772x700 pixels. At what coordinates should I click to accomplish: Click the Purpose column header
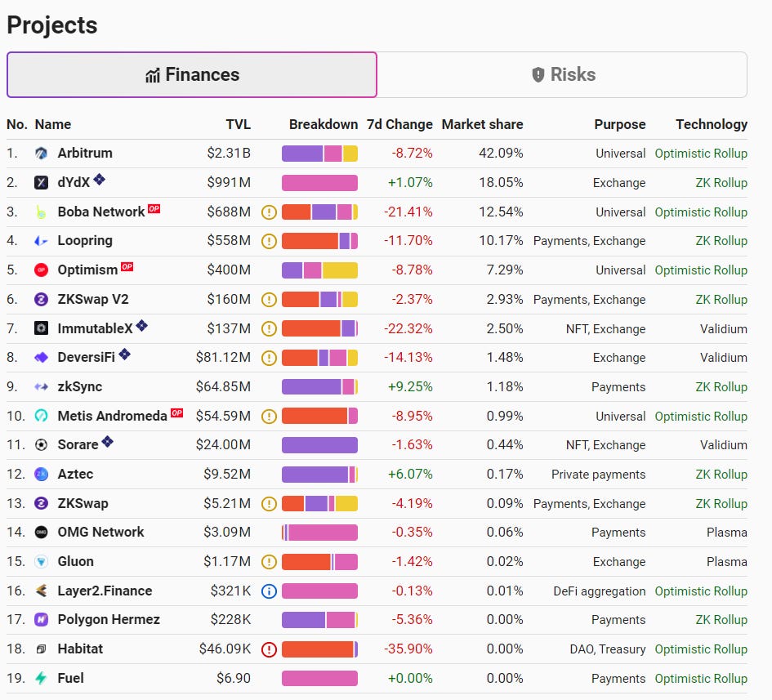[x=620, y=124]
